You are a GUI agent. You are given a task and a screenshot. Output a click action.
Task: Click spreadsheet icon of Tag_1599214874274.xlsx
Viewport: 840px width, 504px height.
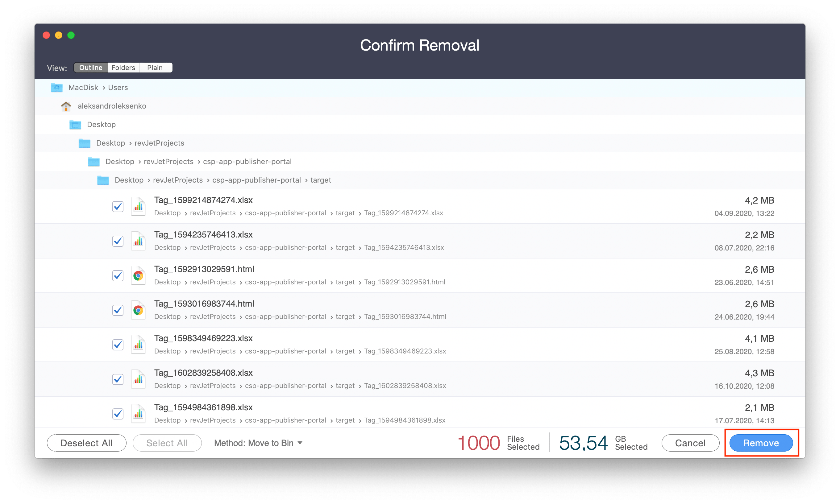click(138, 206)
